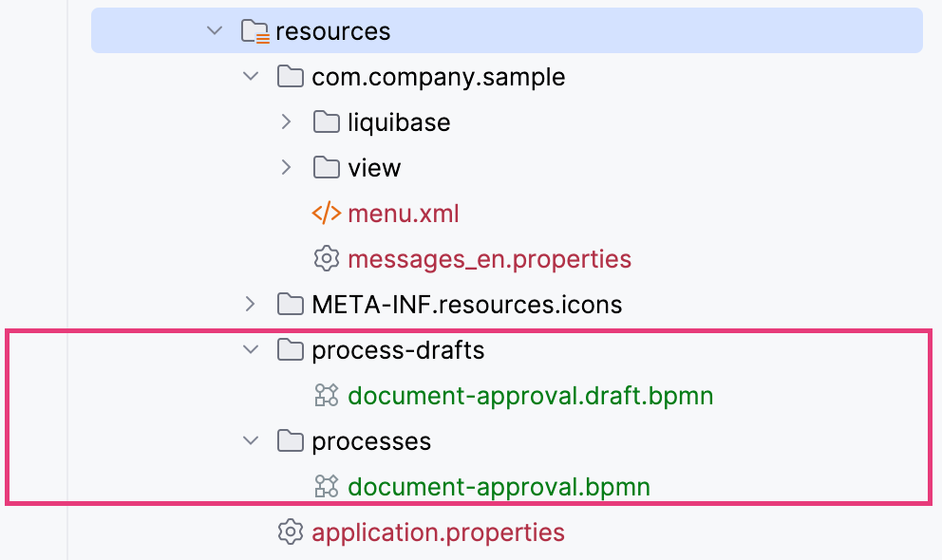This screenshot has width=942, height=560.
Task: Click the folder icon next to liquibase
Action: [x=326, y=121]
